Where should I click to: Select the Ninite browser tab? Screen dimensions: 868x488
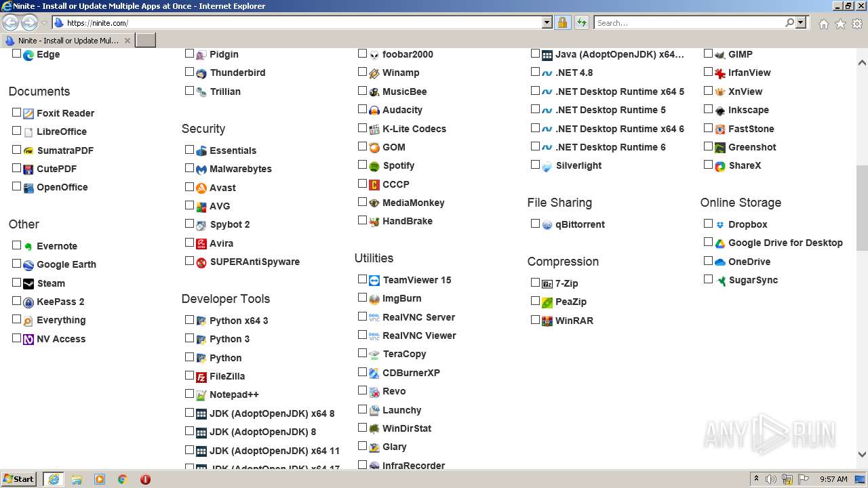coord(68,41)
